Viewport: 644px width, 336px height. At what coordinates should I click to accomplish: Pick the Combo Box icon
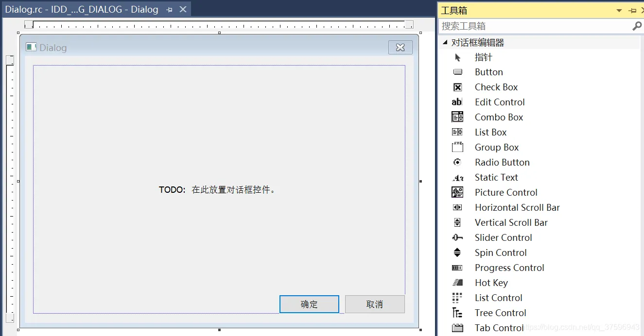[457, 117]
